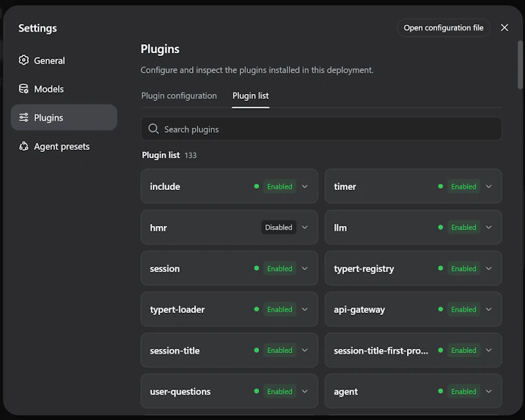Select the Plugins sidebar item
Viewport: 525px width, 420px height.
pos(64,117)
